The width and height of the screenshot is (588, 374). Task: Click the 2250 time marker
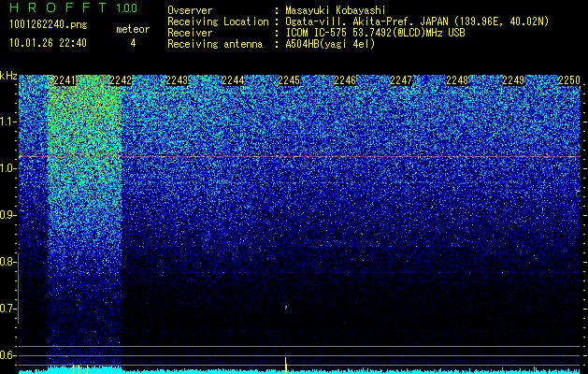click(569, 80)
